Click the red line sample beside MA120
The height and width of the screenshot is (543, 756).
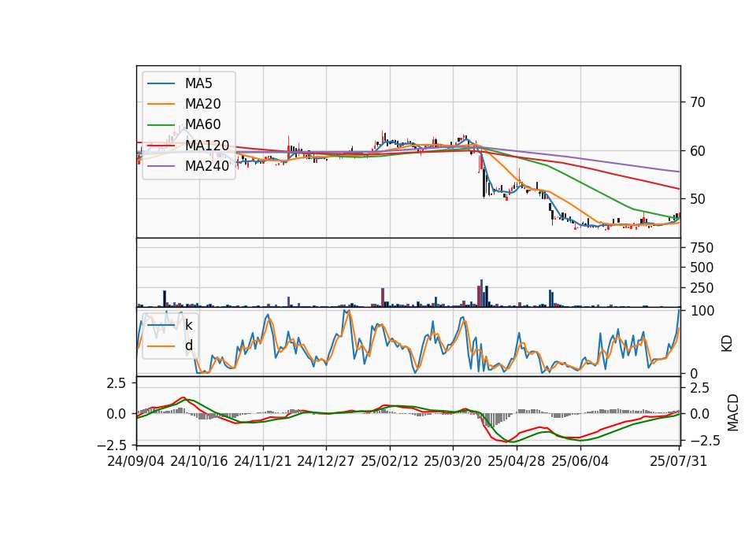coord(161,146)
